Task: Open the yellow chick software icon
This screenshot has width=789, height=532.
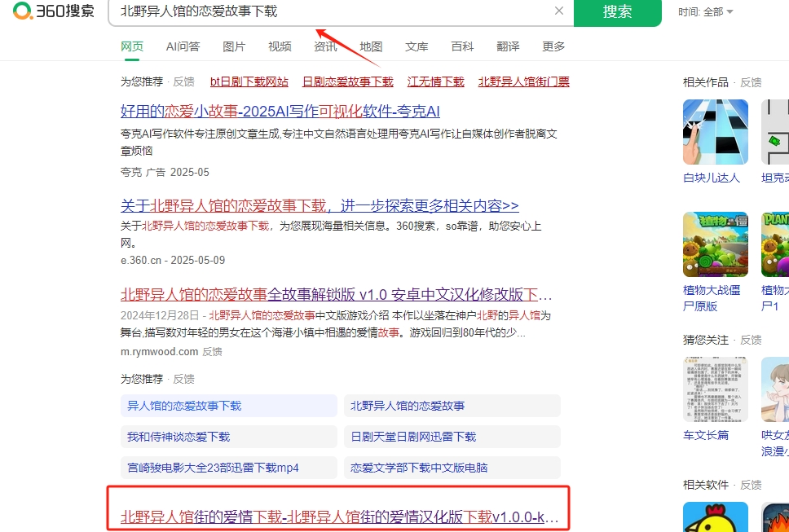Action: [715, 517]
